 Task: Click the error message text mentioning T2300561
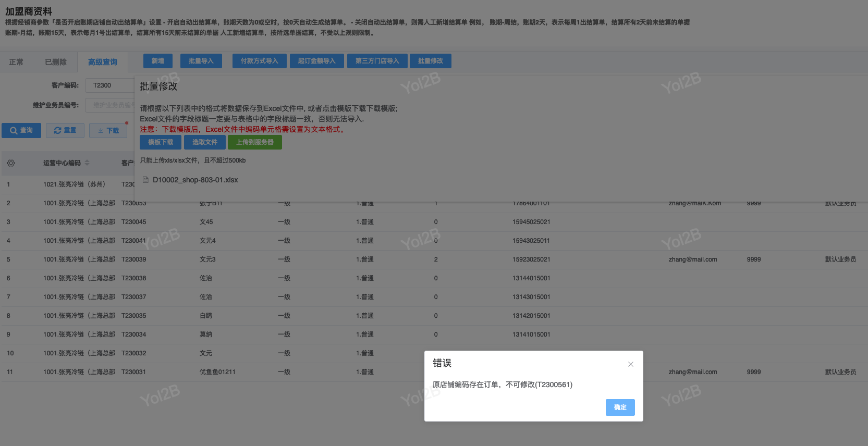503,385
